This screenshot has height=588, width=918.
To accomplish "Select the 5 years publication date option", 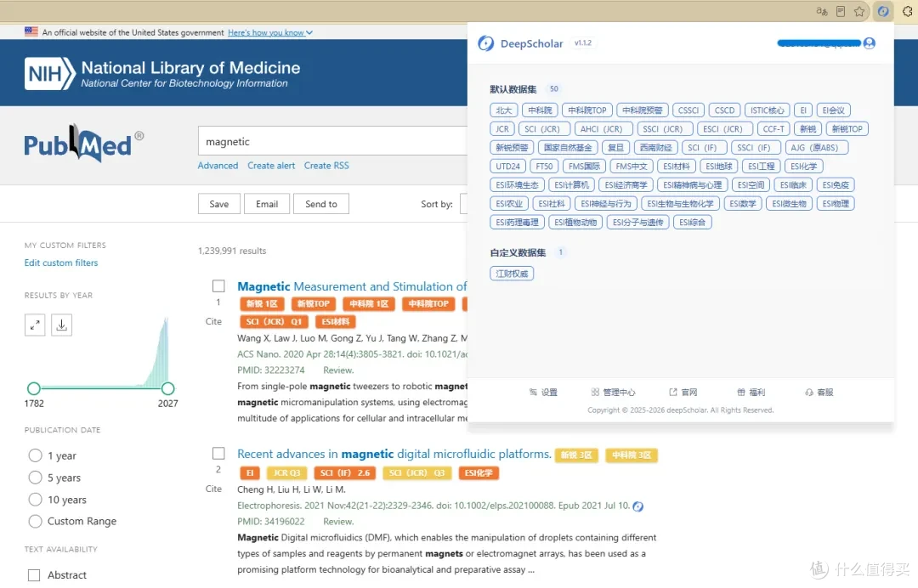I will point(35,478).
